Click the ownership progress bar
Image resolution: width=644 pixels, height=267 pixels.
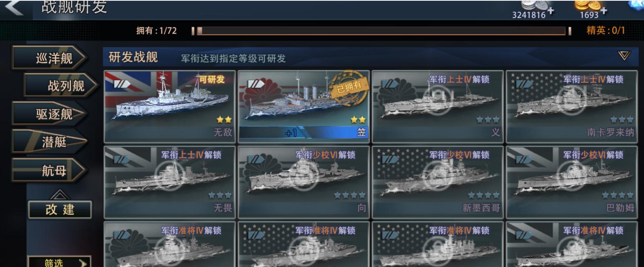(381, 31)
